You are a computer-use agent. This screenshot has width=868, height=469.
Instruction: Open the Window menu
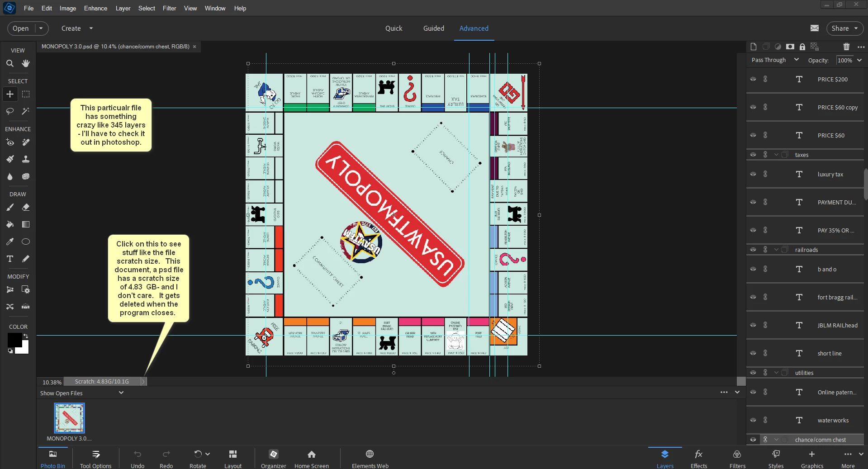[x=215, y=8]
